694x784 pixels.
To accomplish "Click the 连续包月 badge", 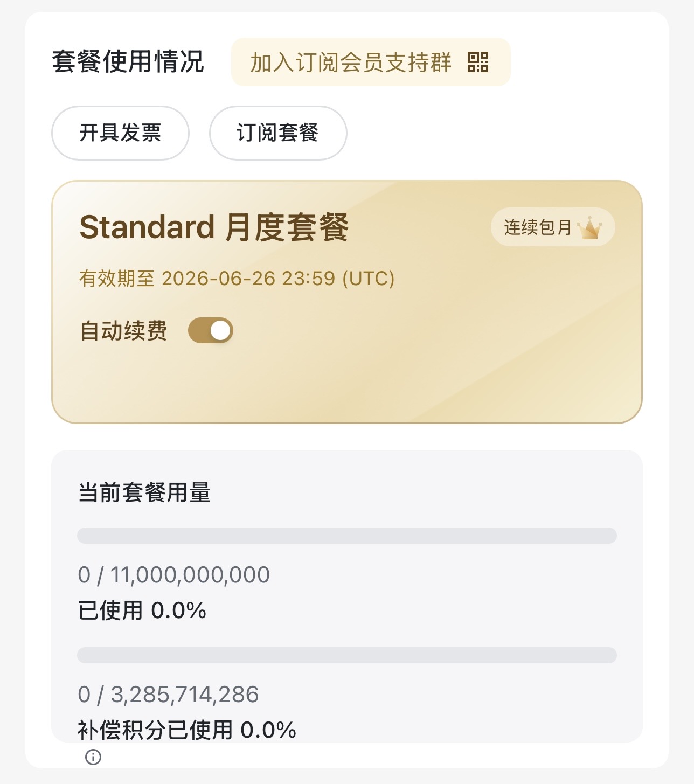I will point(553,227).
